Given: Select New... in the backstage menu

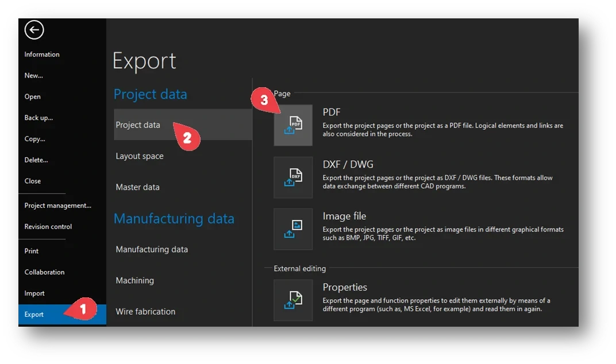Looking at the screenshot, I should click(34, 75).
